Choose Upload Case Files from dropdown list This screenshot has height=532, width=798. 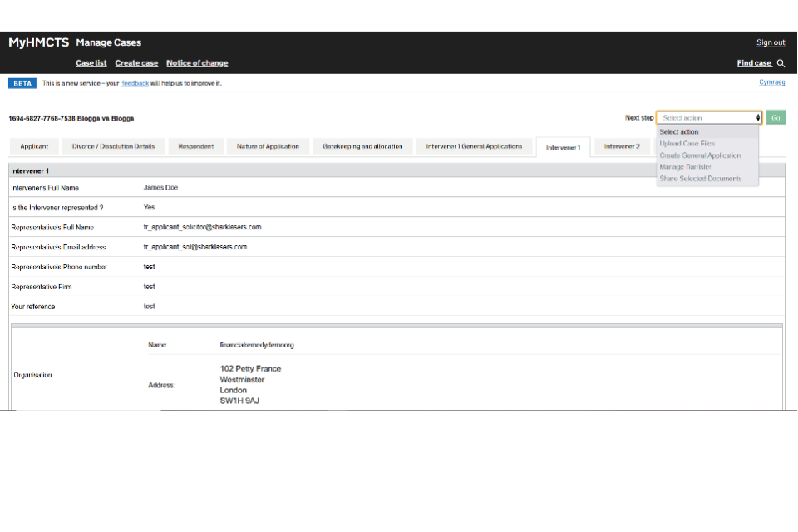(x=687, y=144)
